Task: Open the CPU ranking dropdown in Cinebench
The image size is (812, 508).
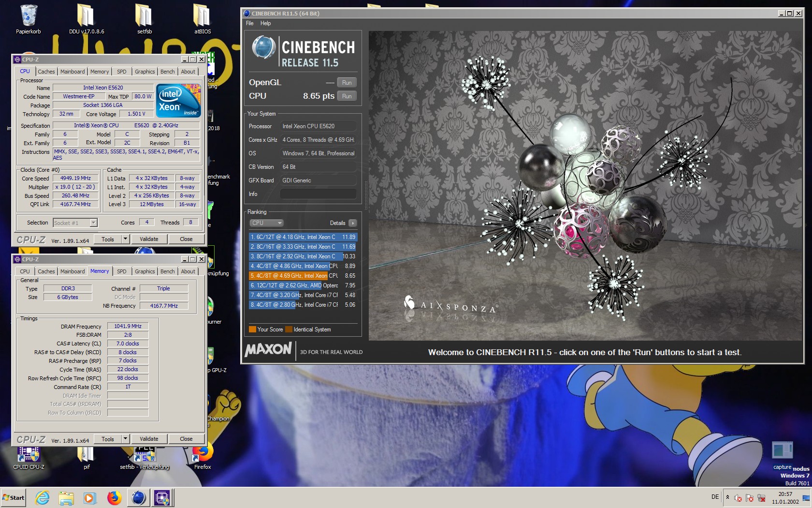Action: [266, 223]
